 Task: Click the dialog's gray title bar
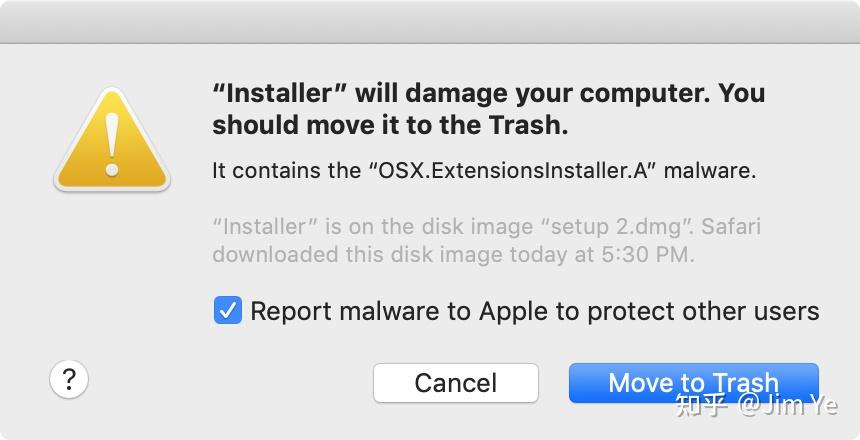(x=430, y=22)
